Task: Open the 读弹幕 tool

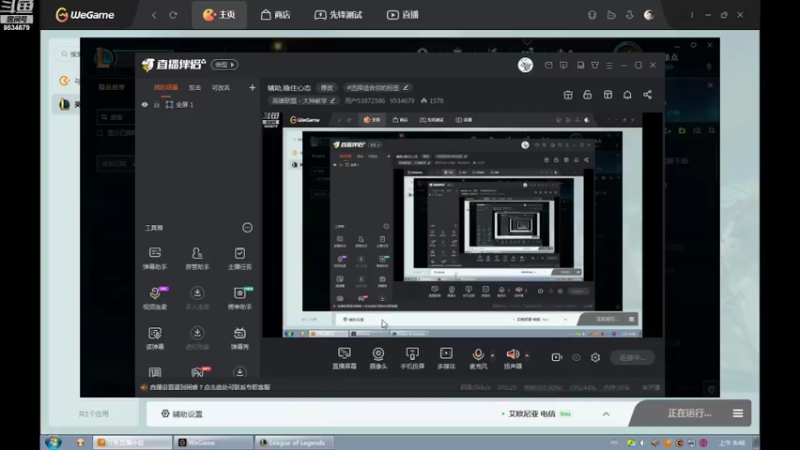Action: 155,338
